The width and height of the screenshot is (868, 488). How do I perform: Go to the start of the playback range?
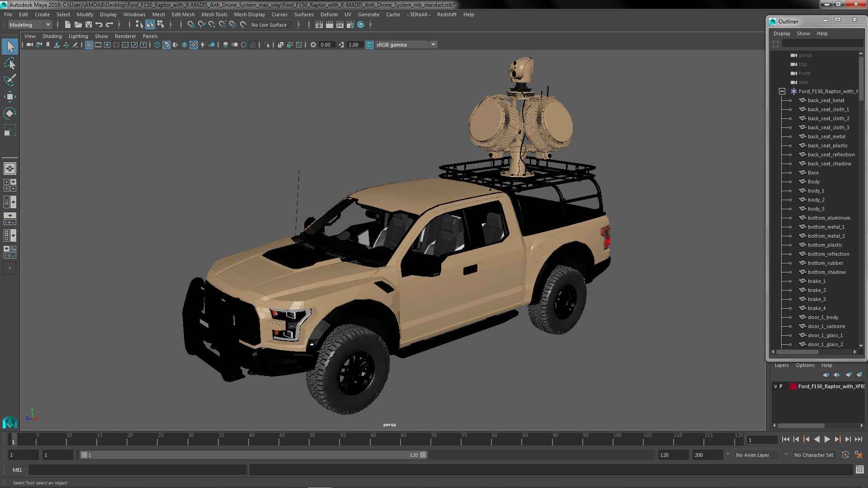(785, 439)
